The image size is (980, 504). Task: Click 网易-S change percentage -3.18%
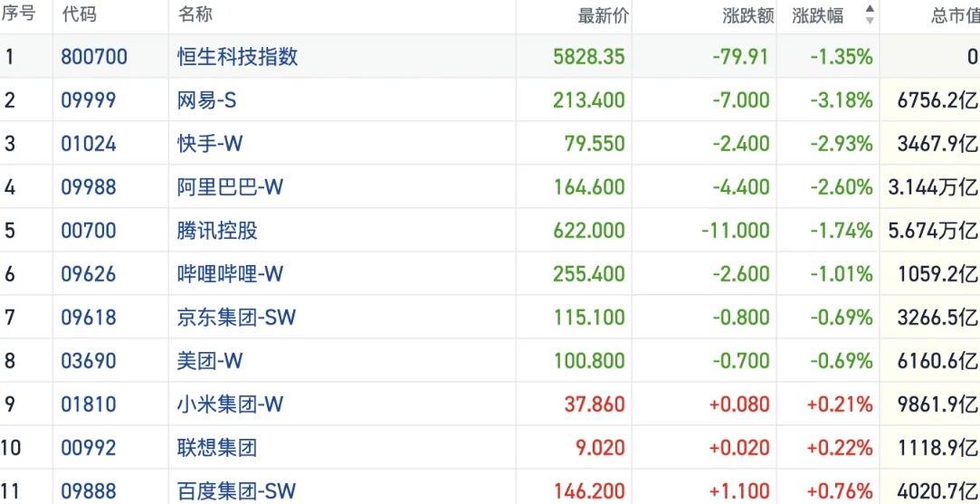point(842,100)
